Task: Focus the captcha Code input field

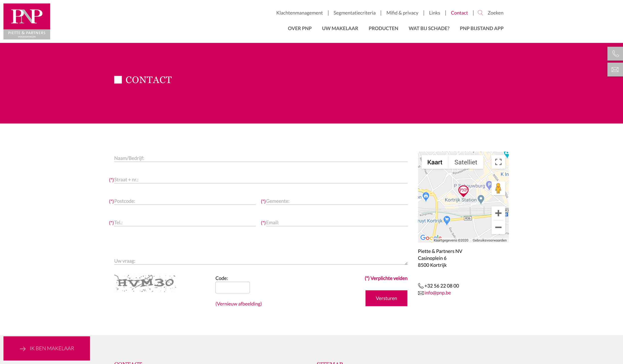Action: tap(232, 288)
